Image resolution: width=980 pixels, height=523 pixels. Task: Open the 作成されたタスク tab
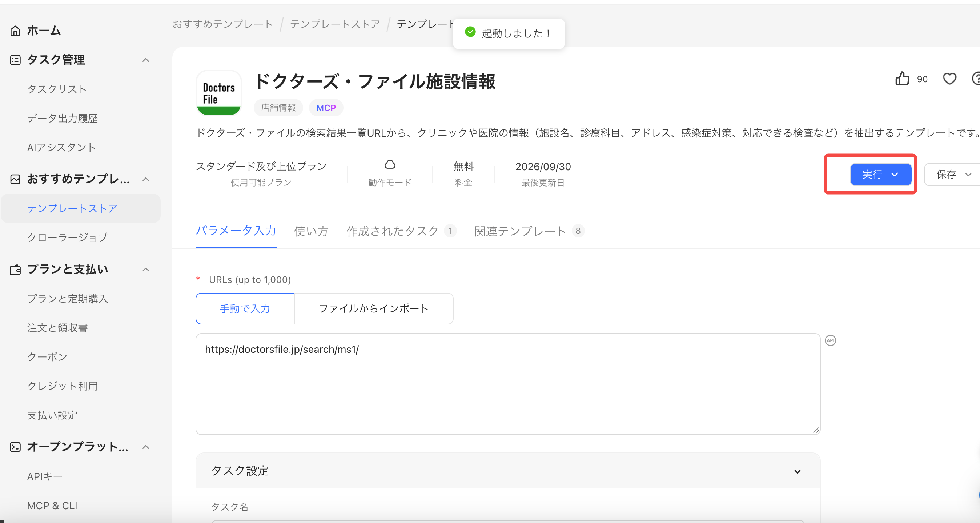pos(401,231)
